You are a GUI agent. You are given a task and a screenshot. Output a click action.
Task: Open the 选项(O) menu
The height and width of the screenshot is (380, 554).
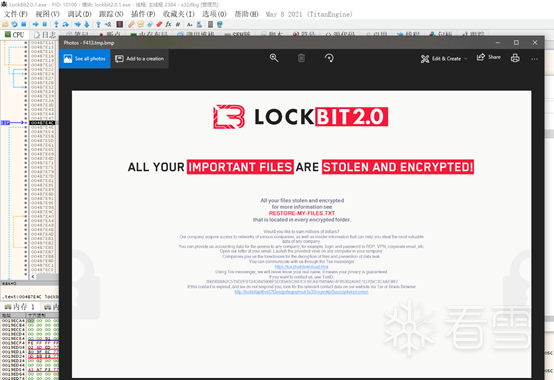click(x=214, y=14)
